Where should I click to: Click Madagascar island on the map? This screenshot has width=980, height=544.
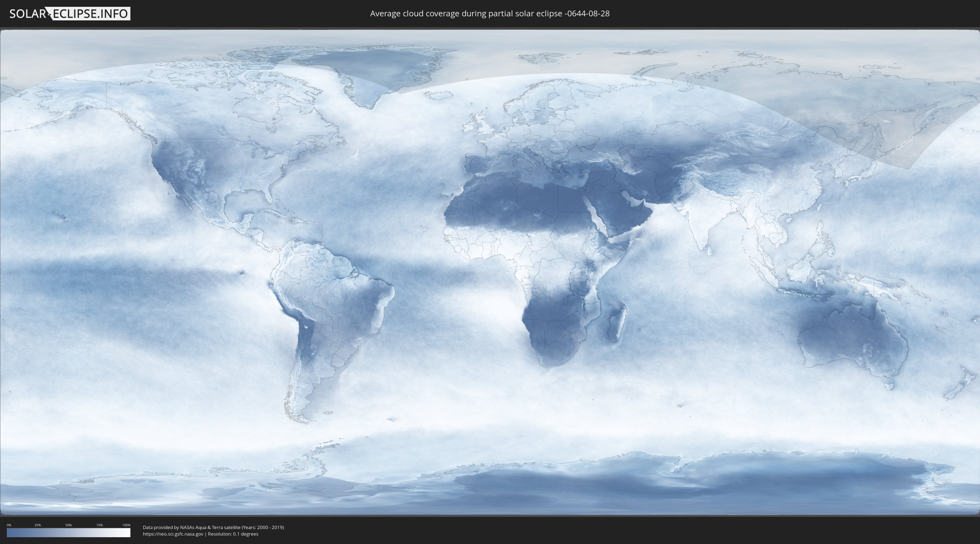617,323
